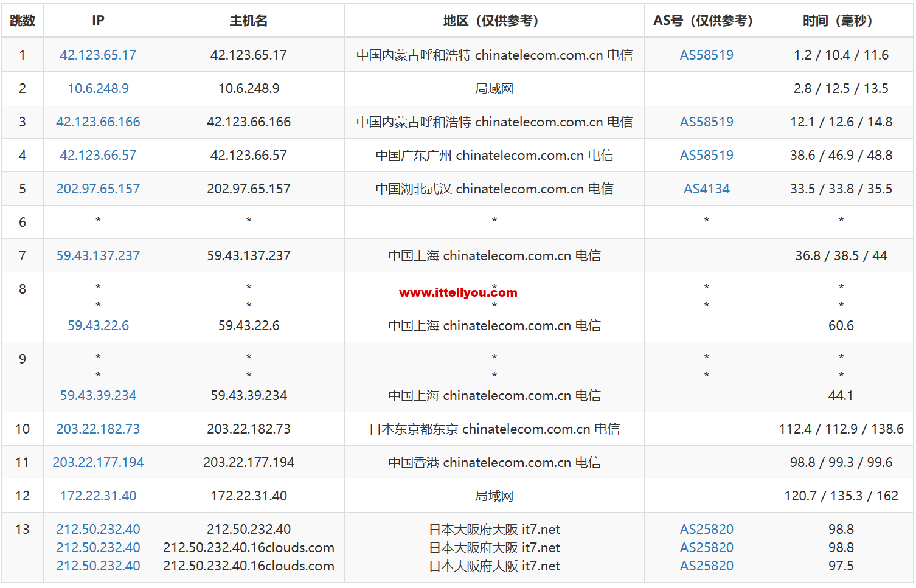This screenshot has height=588, width=916.
Task: Click hop number 13
Action: coord(23,529)
